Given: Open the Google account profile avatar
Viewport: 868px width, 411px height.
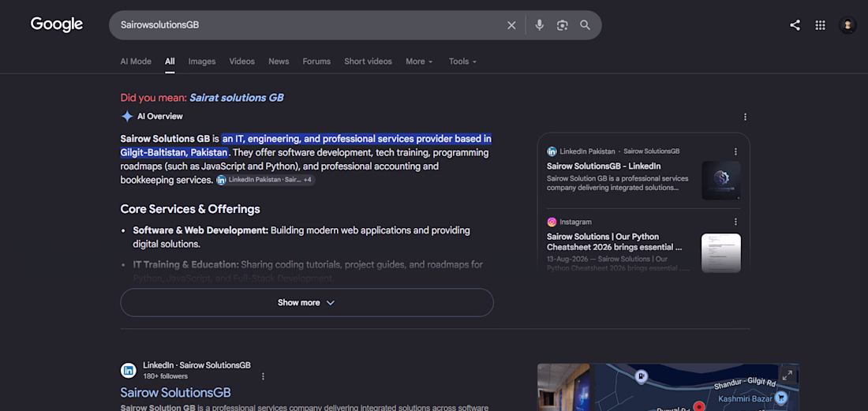Looking at the screenshot, I should point(847,25).
